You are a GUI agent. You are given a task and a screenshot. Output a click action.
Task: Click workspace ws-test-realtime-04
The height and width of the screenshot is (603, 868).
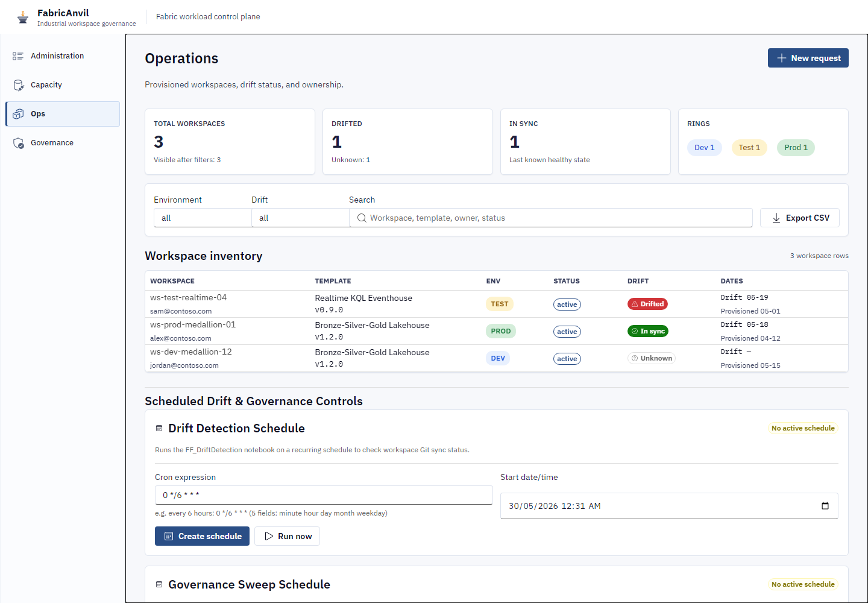pyautogui.click(x=188, y=297)
